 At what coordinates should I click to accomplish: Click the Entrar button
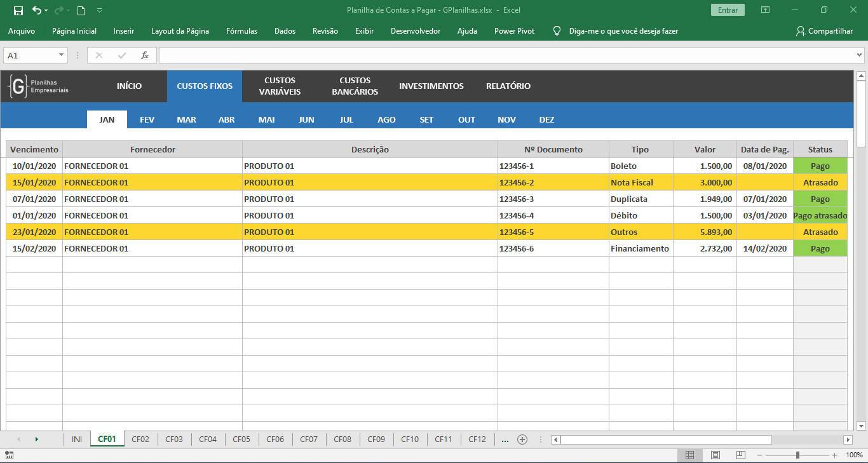point(727,10)
